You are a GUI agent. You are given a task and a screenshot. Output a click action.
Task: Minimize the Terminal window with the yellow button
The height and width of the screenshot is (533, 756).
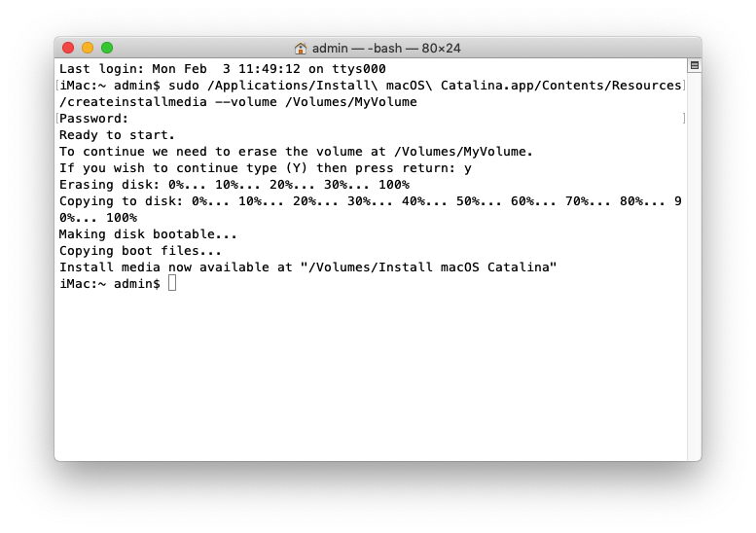pos(88,48)
